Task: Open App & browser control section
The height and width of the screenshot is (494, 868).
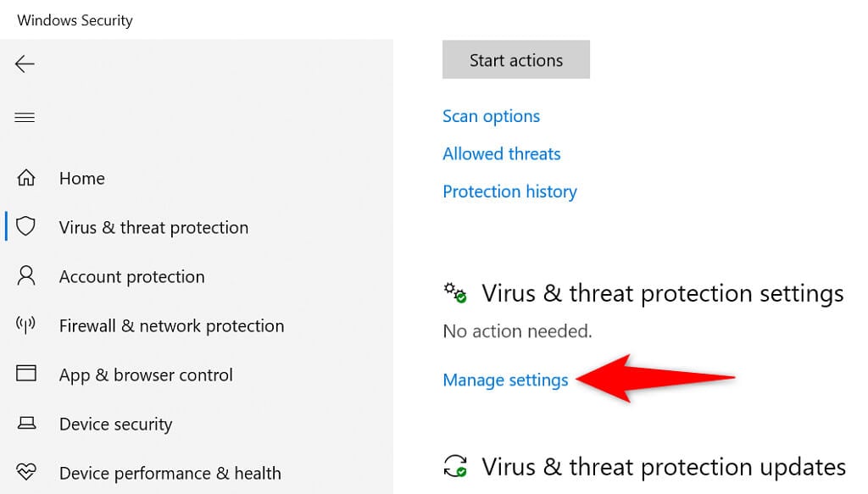Action: [146, 375]
